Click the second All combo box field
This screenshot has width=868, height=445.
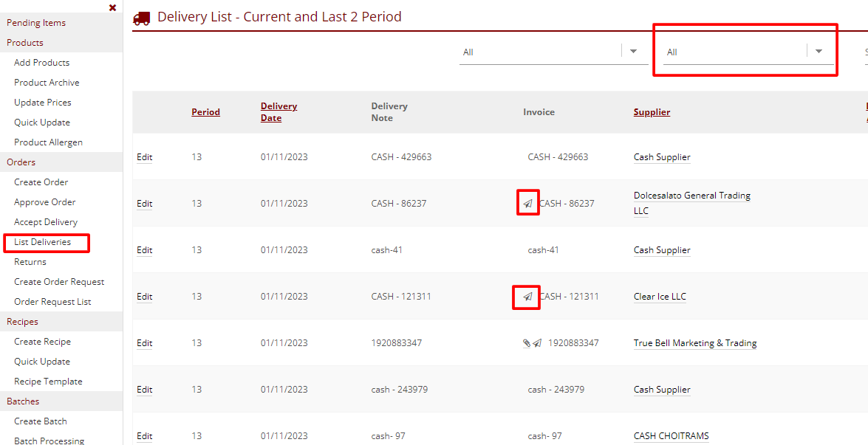(734, 52)
